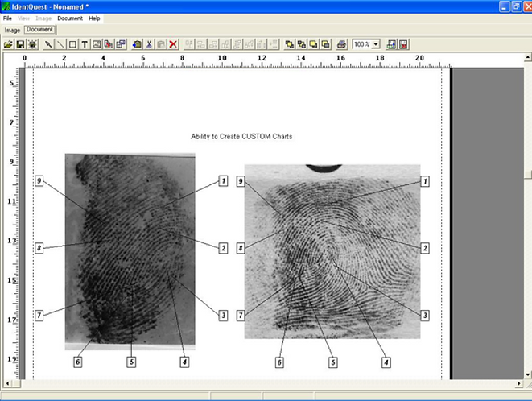Click the IdentQuest title bar app icon

tap(6, 6)
